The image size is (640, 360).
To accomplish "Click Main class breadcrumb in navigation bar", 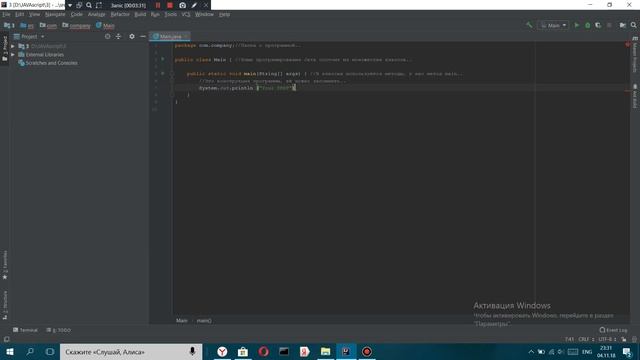I will 105,25.
